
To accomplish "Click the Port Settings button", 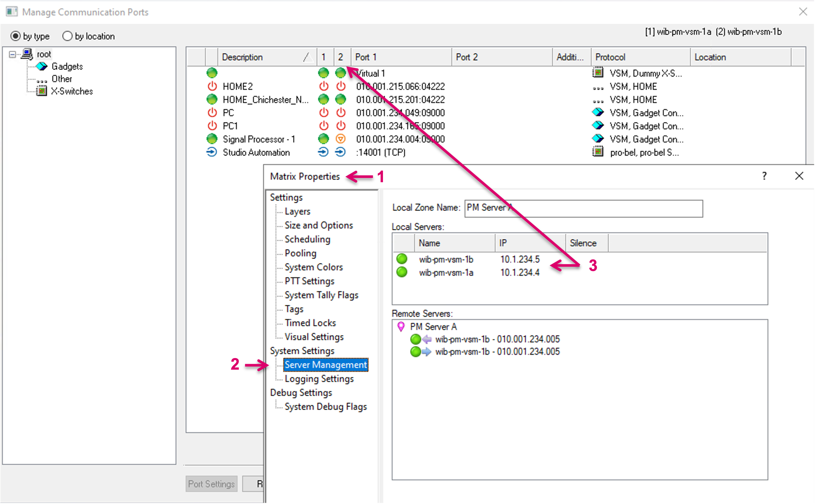I will point(211,484).
